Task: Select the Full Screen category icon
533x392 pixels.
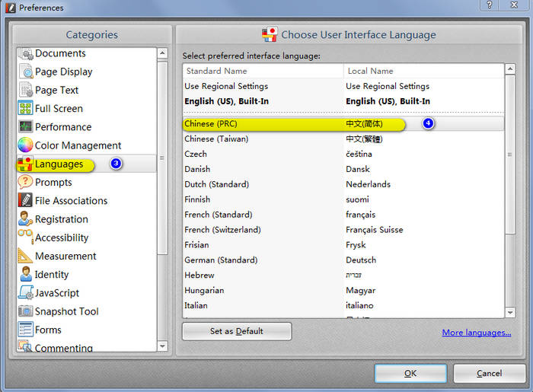Action: pyautogui.click(x=25, y=109)
